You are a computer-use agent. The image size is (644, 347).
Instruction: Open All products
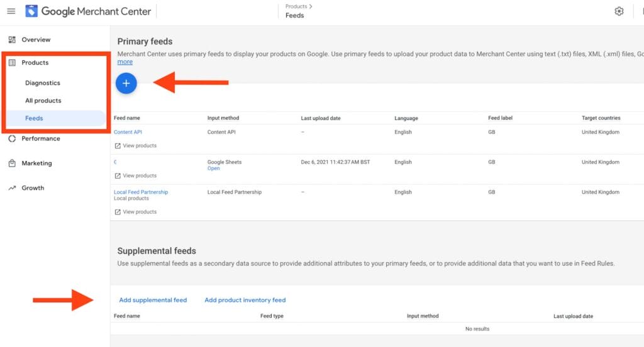click(43, 100)
